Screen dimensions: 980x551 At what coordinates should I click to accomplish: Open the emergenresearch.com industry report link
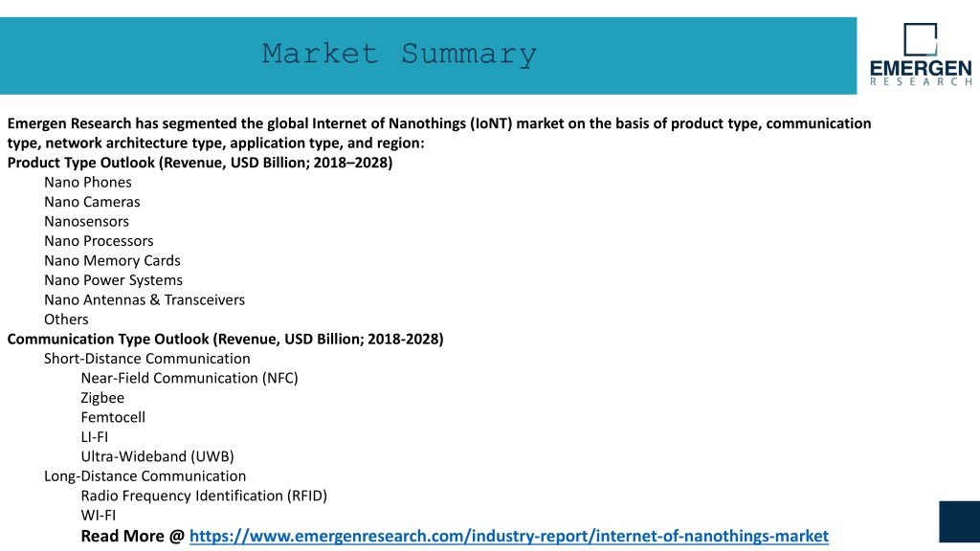click(509, 536)
